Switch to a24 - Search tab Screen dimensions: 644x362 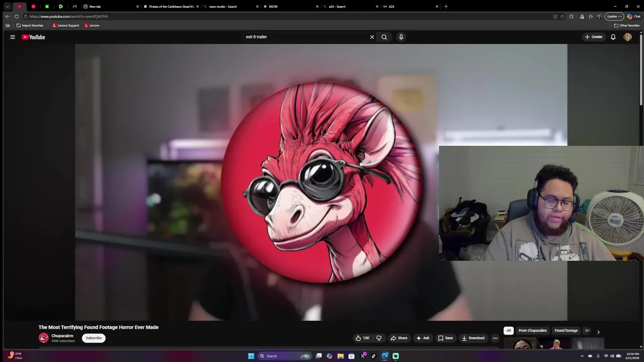[x=351, y=7]
